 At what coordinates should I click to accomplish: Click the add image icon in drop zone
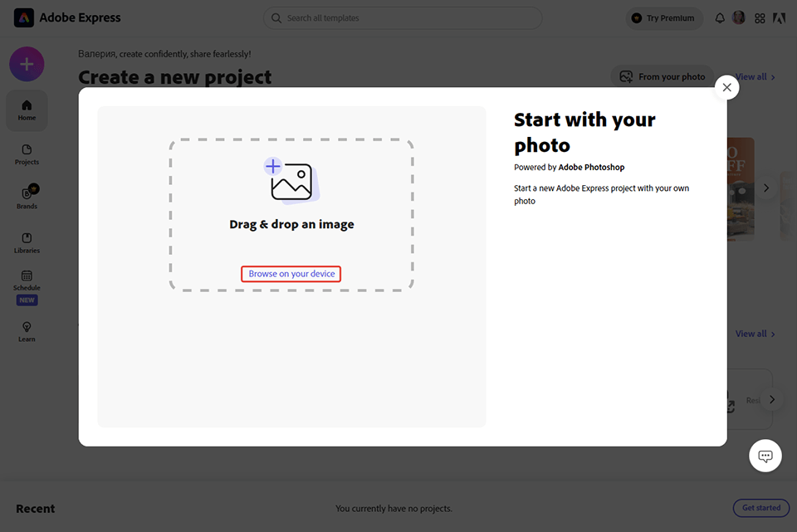(291, 181)
